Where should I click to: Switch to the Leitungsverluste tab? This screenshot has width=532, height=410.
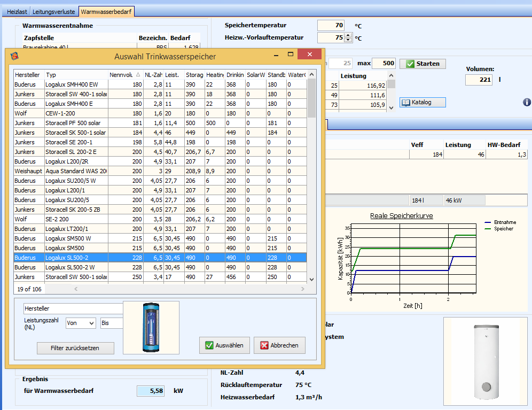coord(54,11)
